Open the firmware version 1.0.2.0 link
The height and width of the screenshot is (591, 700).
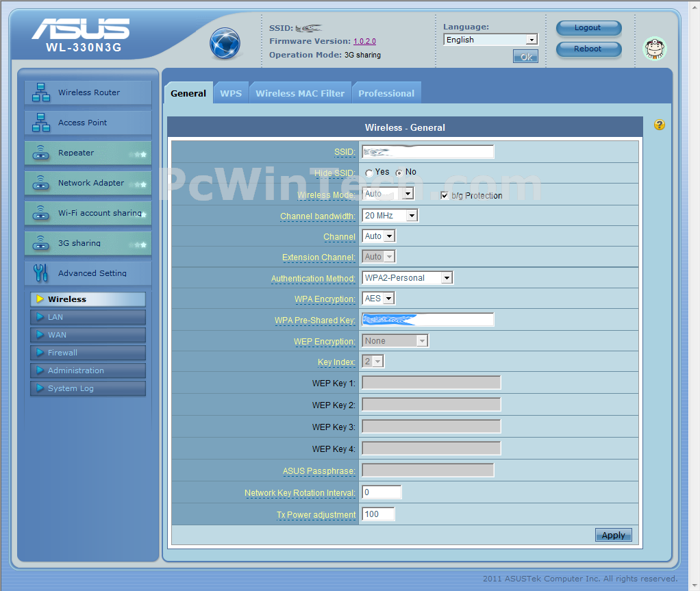[x=365, y=41]
